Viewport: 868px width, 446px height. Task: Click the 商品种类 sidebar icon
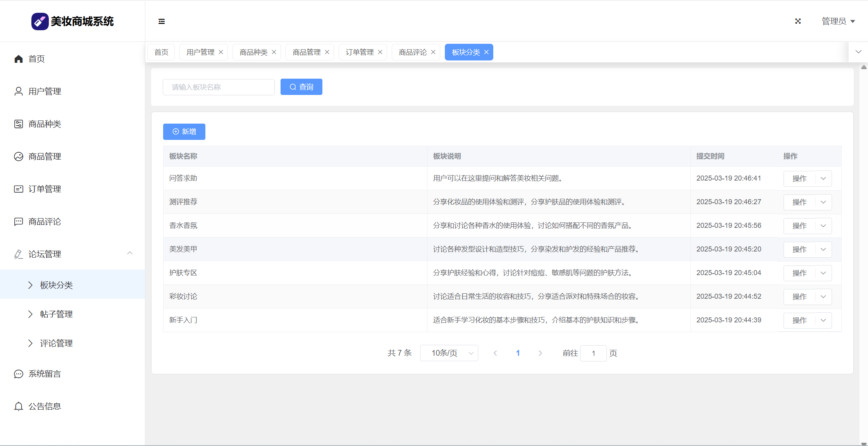pos(19,124)
